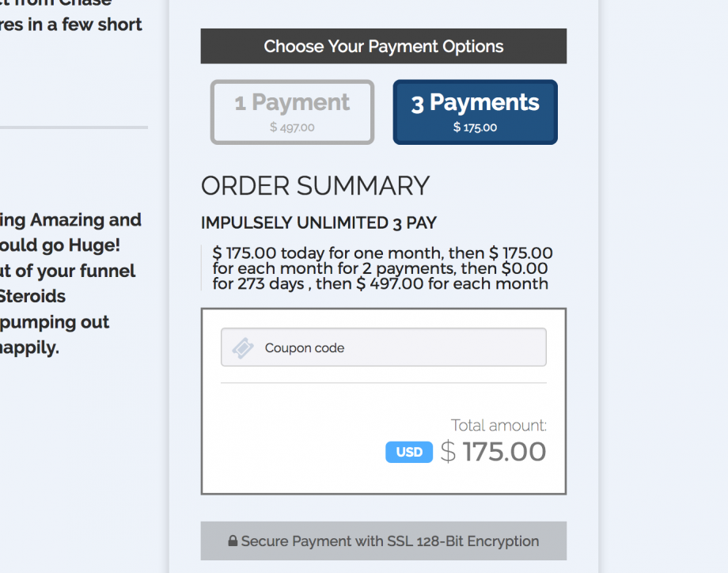Click the lock icon beside Secure Payment
This screenshot has width=728, height=573.
point(233,542)
